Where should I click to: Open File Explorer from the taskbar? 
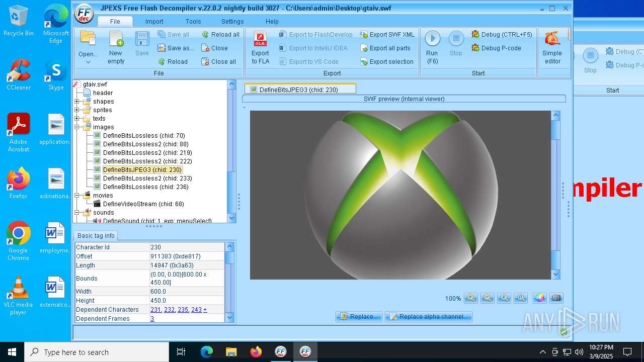(231, 352)
